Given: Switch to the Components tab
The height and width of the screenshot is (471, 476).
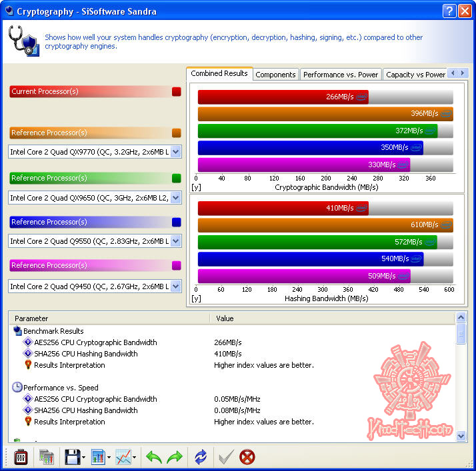Looking at the screenshot, I should tap(275, 75).
